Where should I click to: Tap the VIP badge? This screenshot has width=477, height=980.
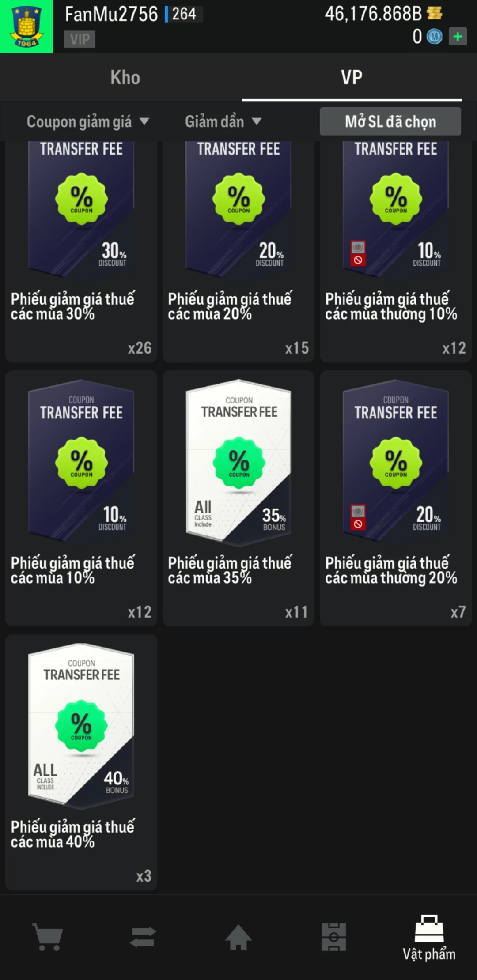pos(79,39)
